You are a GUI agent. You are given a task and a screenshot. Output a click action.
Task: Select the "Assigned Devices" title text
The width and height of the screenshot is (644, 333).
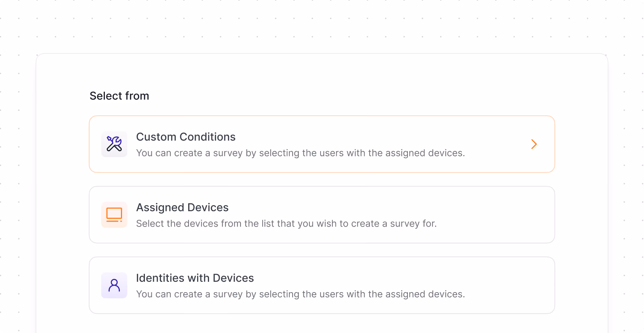tap(182, 207)
